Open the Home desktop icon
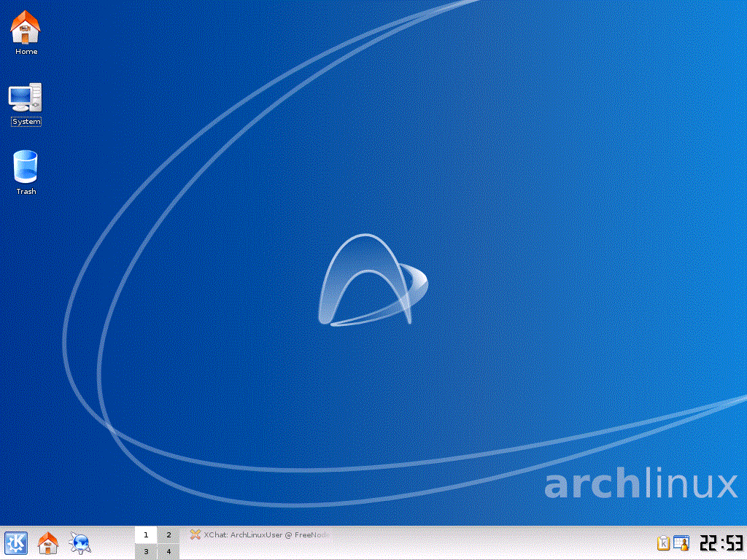 [26, 28]
